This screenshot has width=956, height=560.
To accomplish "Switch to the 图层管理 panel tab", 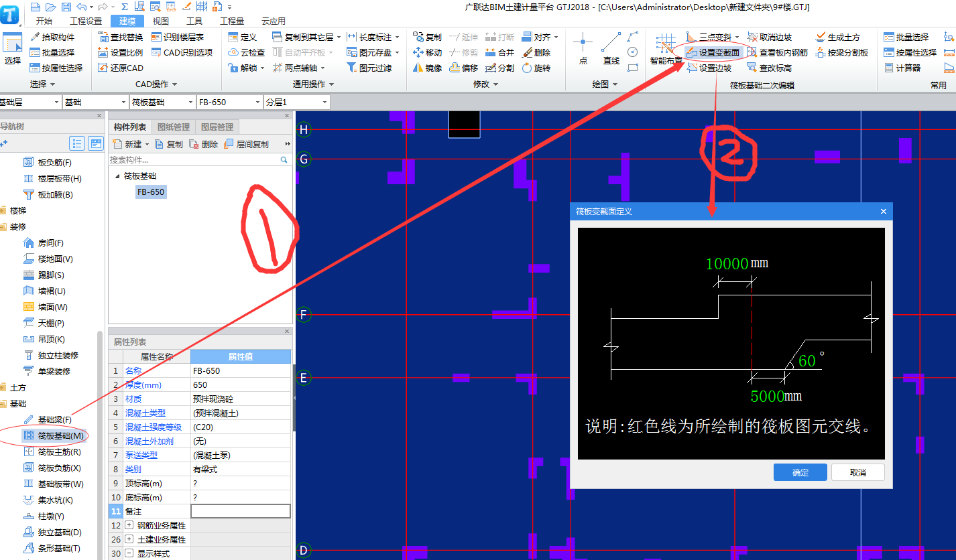I will [x=217, y=127].
